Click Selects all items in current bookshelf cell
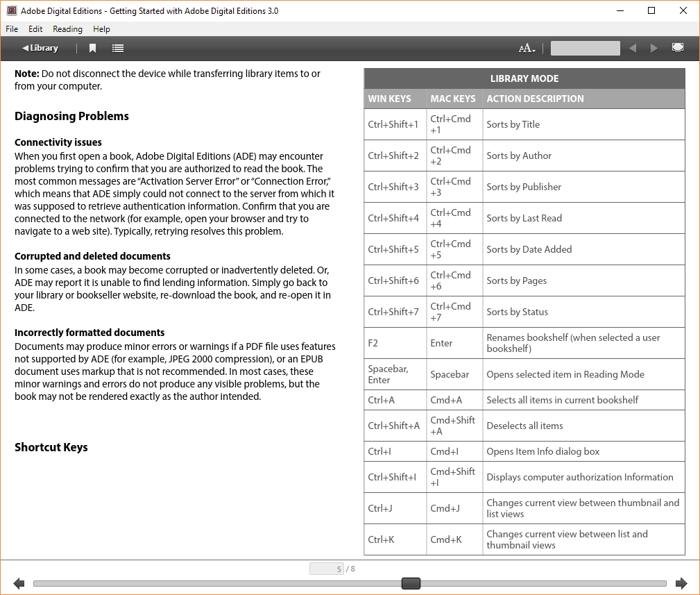 [x=584, y=400]
